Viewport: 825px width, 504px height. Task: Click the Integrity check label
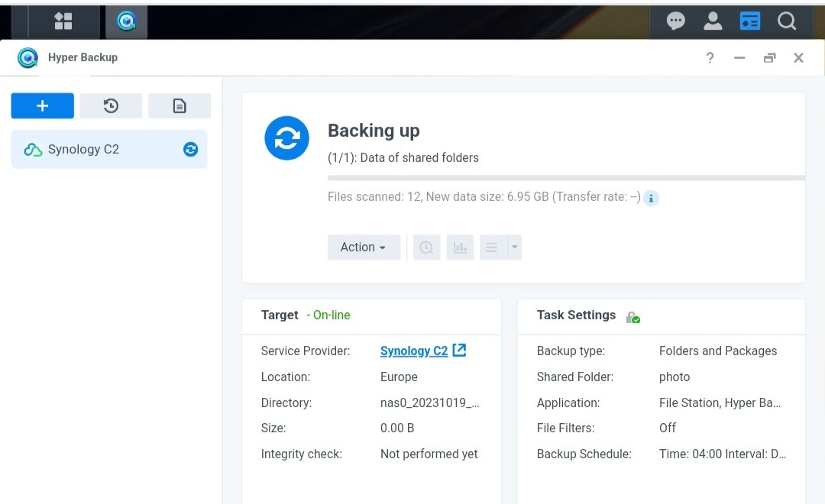[x=302, y=454]
